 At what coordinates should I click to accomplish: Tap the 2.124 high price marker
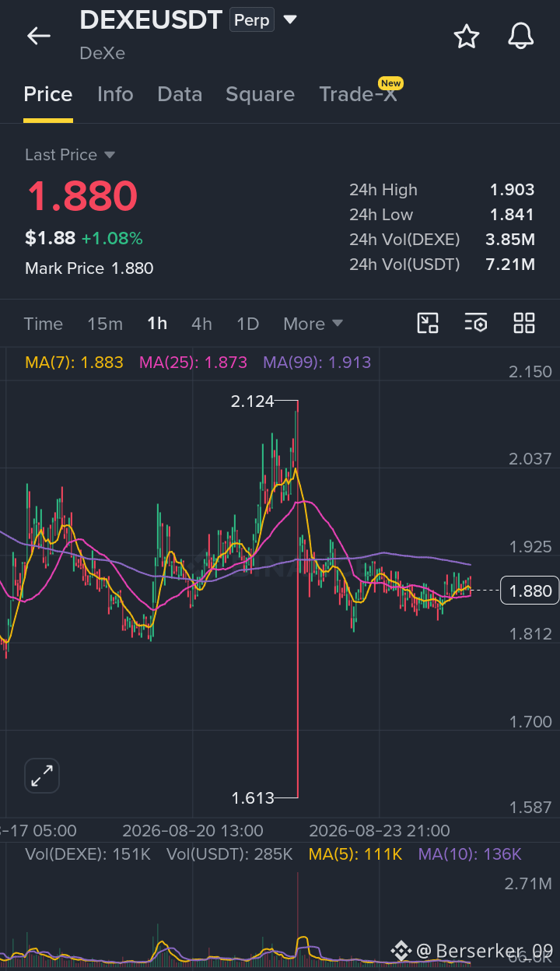[x=253, y=401]
